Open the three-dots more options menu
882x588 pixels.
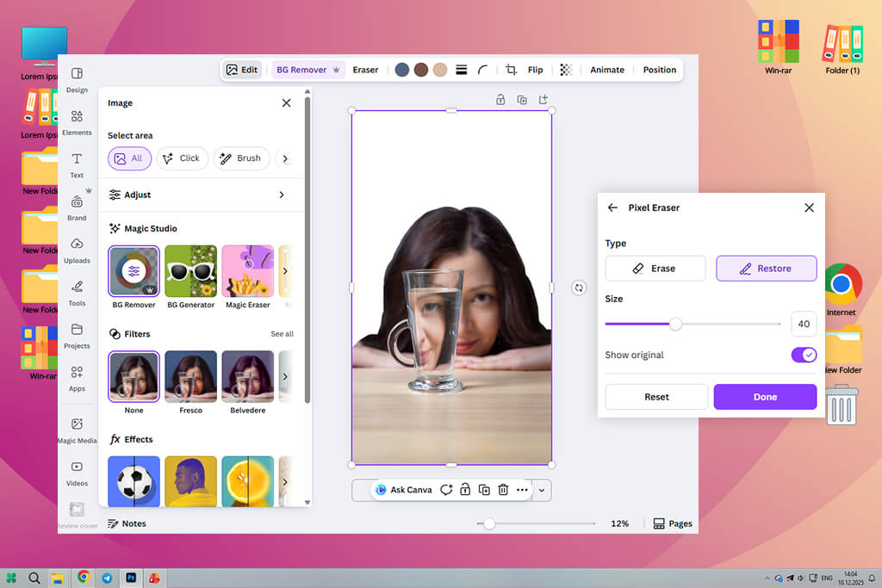522,490
